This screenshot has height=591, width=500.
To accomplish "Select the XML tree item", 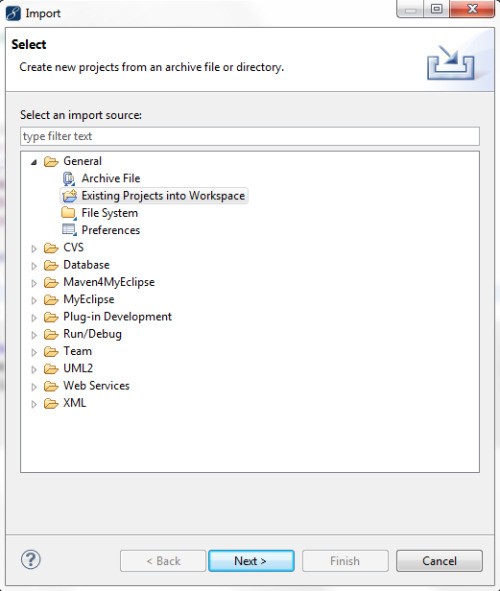I will (74, 403).
